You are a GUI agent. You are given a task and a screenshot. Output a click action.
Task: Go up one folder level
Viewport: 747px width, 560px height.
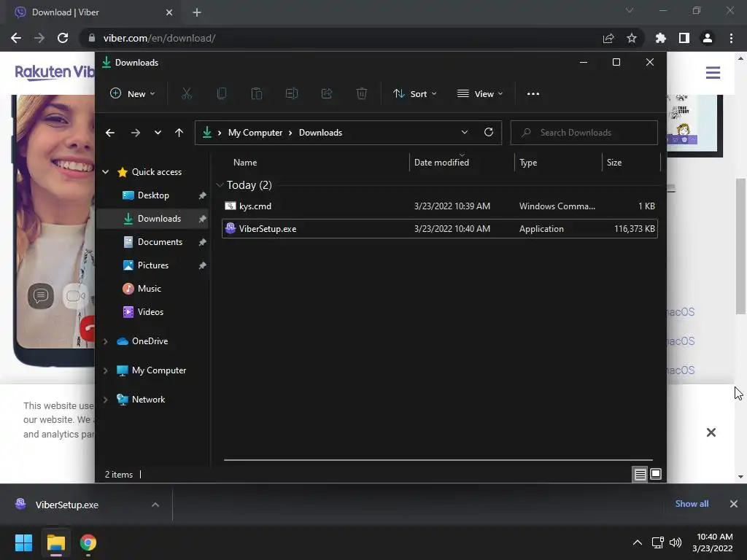click(x=179, y=133)
